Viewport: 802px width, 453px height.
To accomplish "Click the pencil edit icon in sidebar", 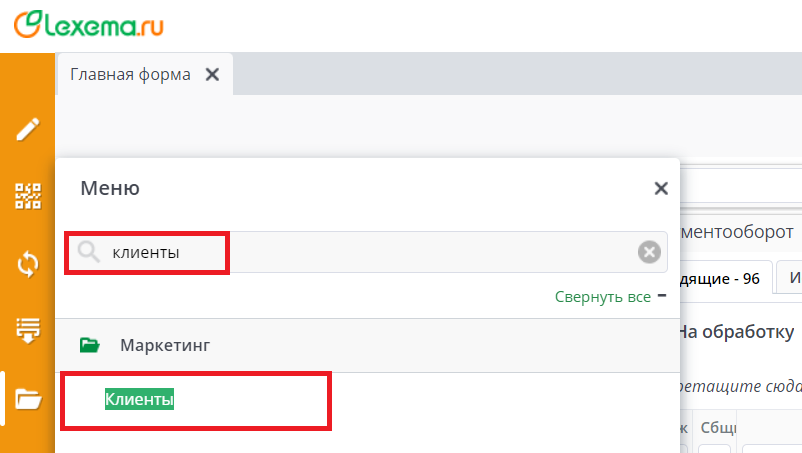I will (28, 129).
